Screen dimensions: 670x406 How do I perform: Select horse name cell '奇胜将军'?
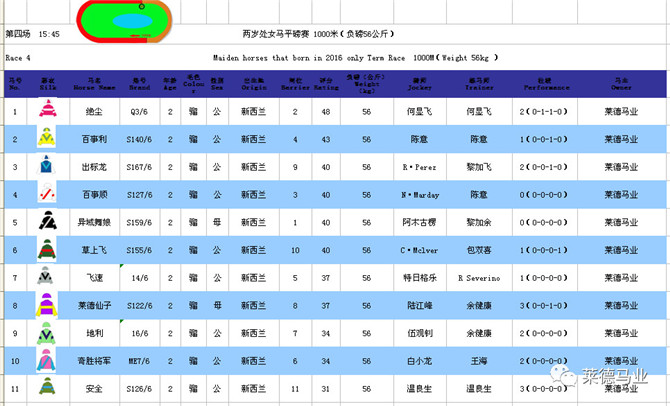click(x=94, y=361)
